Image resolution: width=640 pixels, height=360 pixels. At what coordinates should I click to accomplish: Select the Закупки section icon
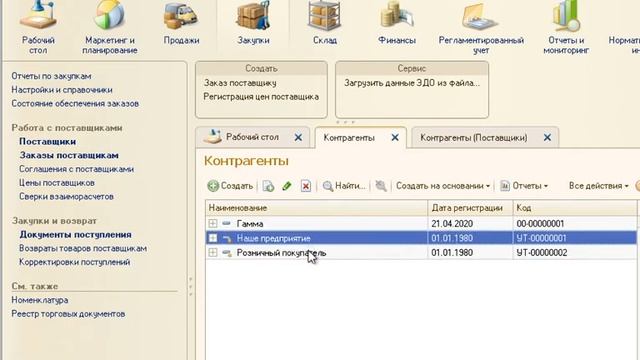pyautogui.click(x=253, y=16)
